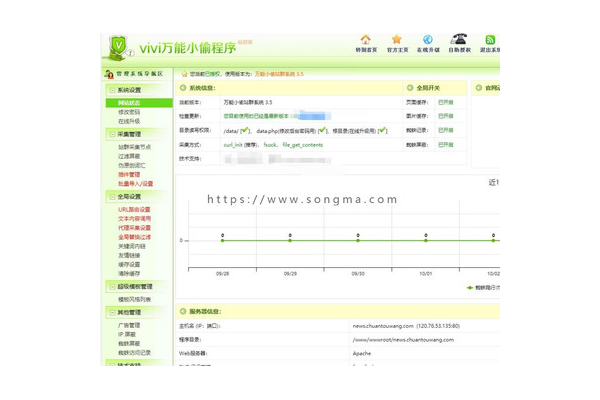Screen dimensions: 600x400
Task: Open 模板风格列表 in the sidebar
Action: tap(135, 299)
